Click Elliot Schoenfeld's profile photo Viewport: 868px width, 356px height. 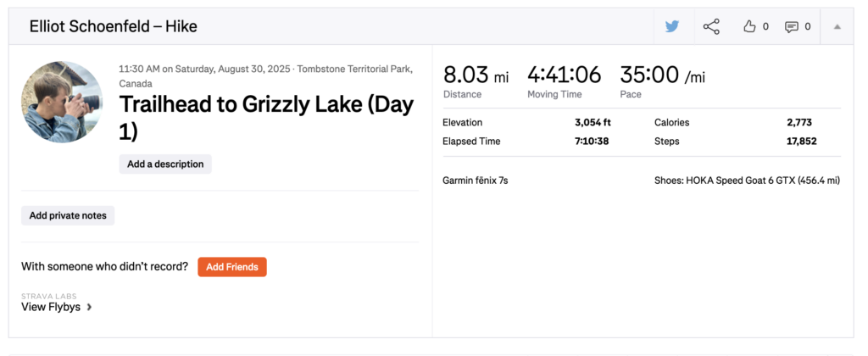[x=62, y=102]
